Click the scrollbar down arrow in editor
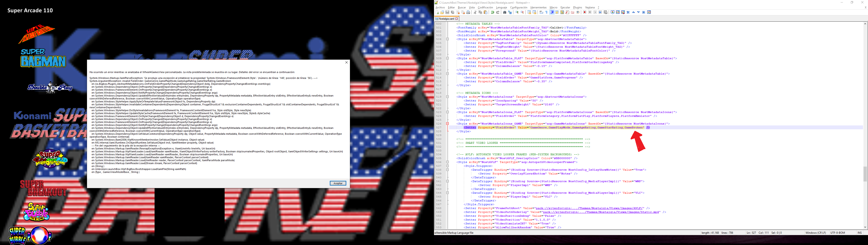This screenshot has width=868, height=245. tap(865, 227)
